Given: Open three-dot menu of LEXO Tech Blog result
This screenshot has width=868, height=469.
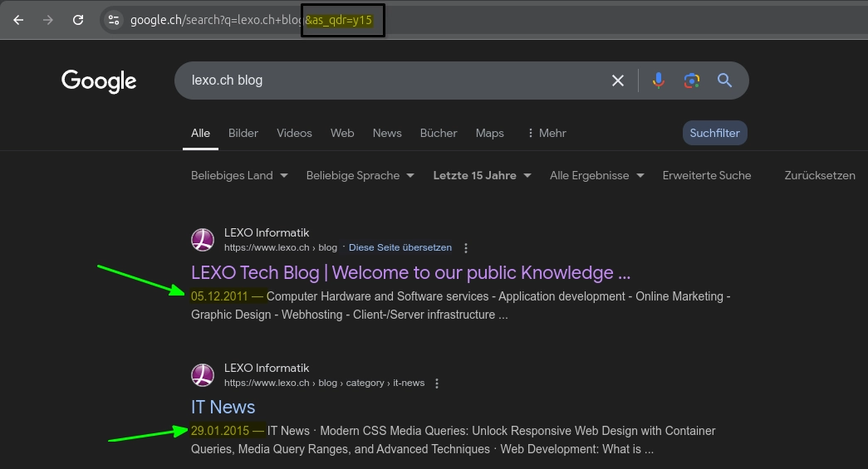Looking at the screenshot, I should click(x=465, y=247).
